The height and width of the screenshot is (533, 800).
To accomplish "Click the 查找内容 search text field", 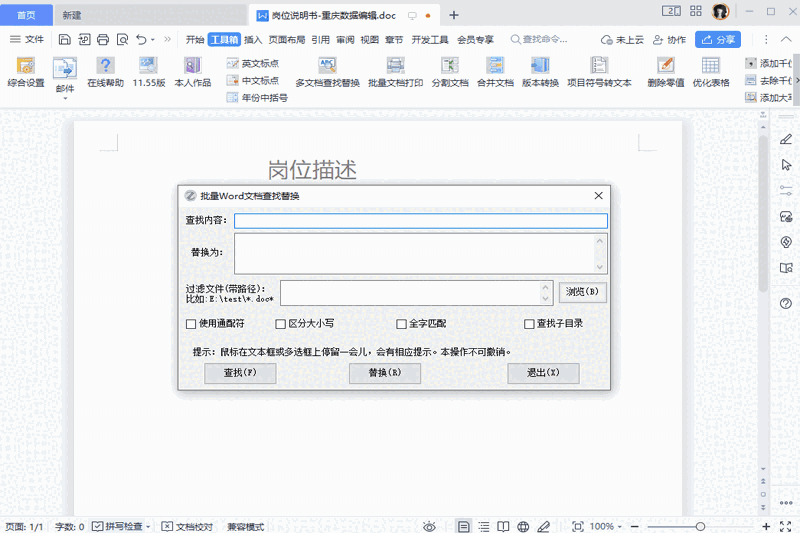I will tap(420, 221).
